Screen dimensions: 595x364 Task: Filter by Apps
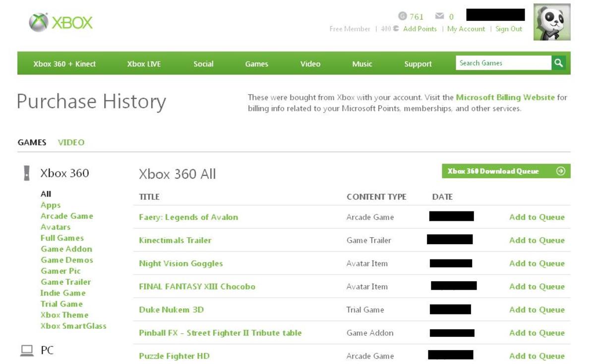(51, 205)
